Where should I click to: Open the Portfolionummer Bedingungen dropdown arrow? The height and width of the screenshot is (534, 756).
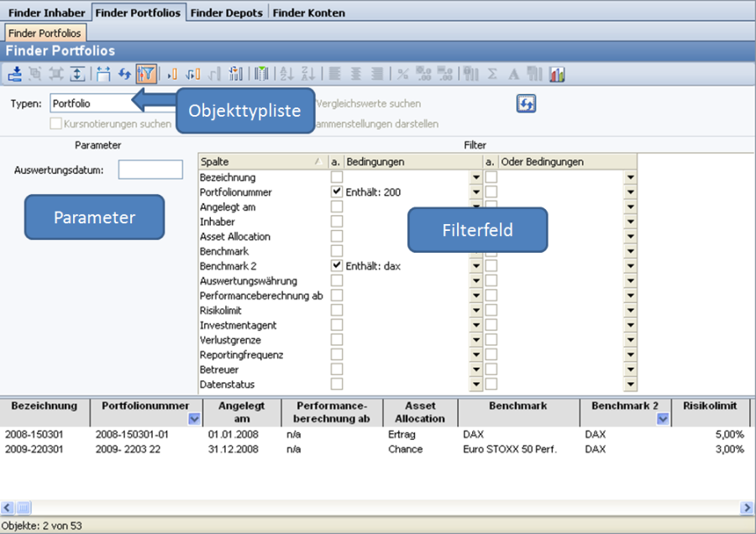(x=475, y=192)
